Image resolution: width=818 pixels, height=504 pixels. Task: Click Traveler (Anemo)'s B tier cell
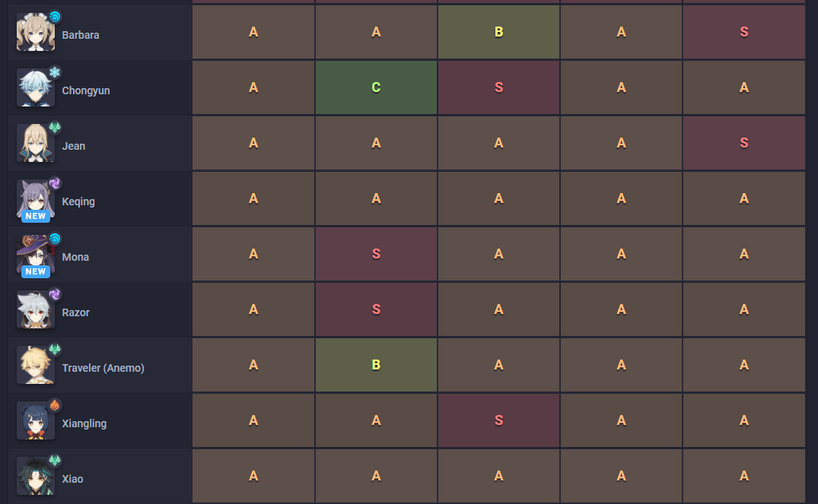click(x=376, y=365)
